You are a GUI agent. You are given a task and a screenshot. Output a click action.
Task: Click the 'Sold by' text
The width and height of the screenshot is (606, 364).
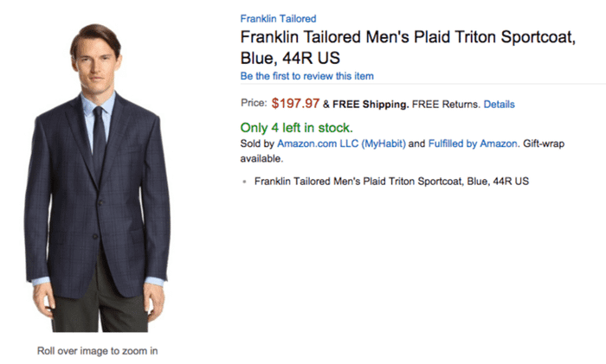tap(257, 144)
